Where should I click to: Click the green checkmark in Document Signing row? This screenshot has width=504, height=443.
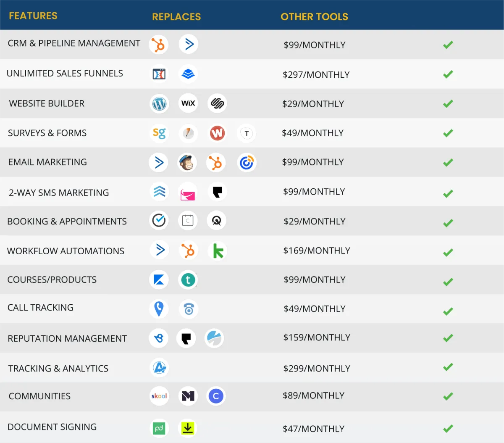448,428
